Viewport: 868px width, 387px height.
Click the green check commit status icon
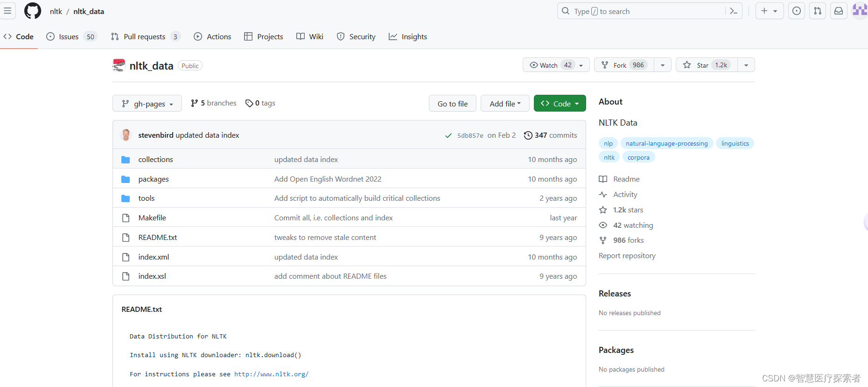click(448, 135)
